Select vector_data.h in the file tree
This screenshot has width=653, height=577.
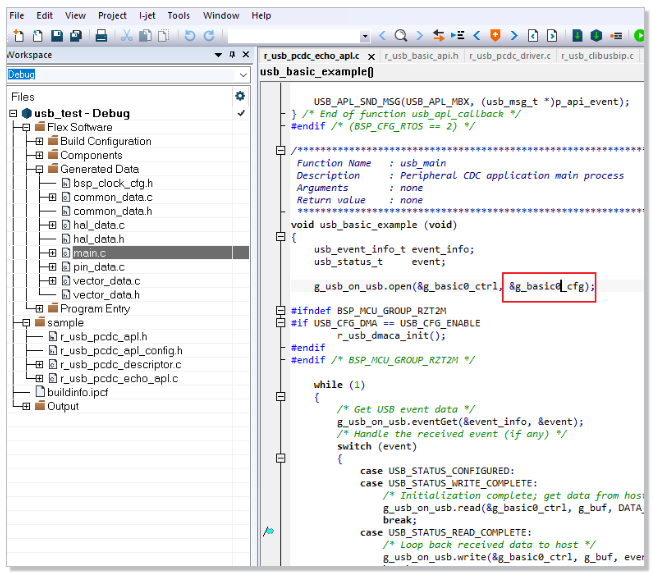point(106,295)
